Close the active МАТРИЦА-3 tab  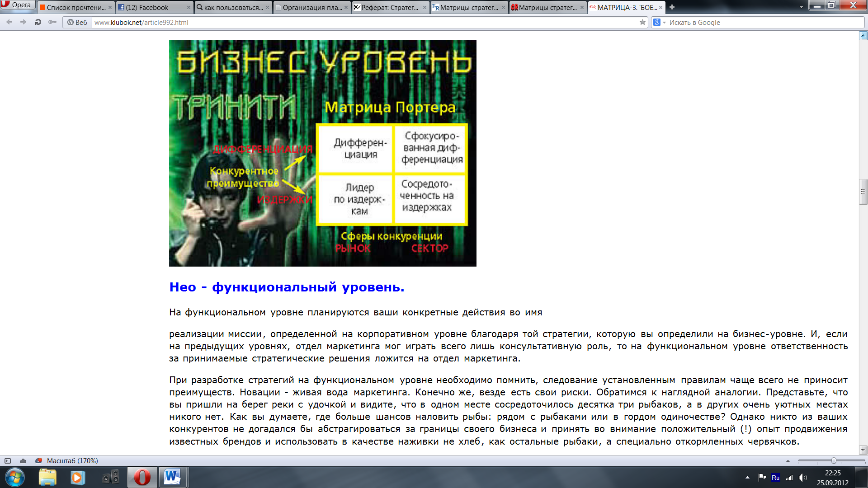pos(660,7)
